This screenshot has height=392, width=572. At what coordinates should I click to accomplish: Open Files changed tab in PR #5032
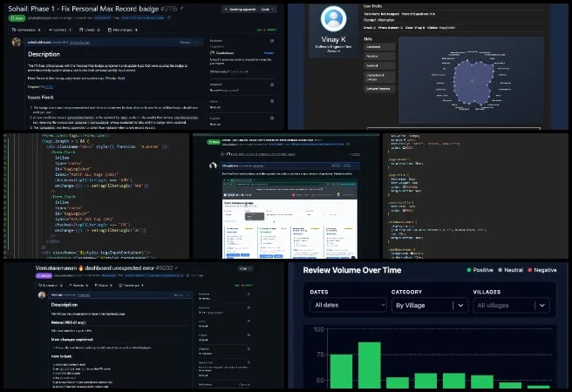[x=131, y=285]
